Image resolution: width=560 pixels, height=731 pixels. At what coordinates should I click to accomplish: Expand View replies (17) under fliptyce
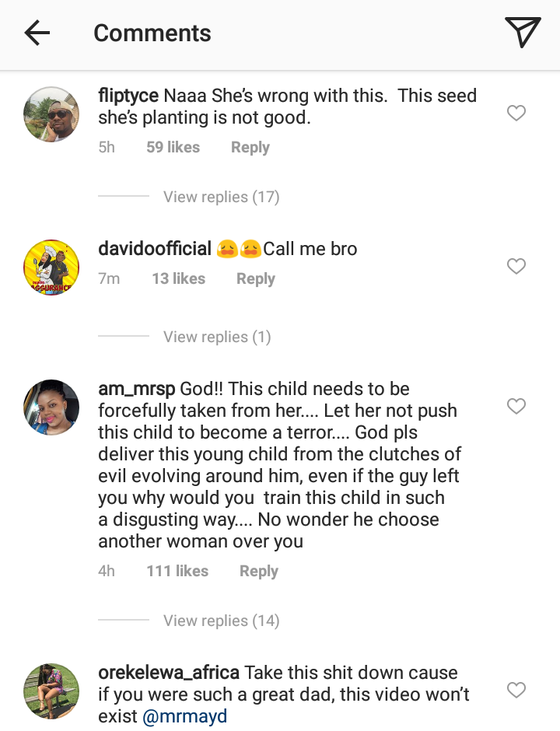pos(221,197)
